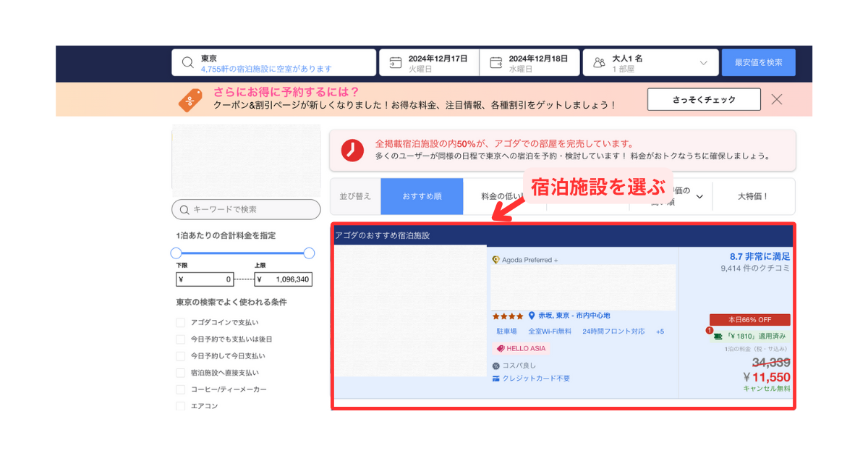Expand the +5 more amenities link
The height and width of the screenshot is (456, 868).
point(660,332)
